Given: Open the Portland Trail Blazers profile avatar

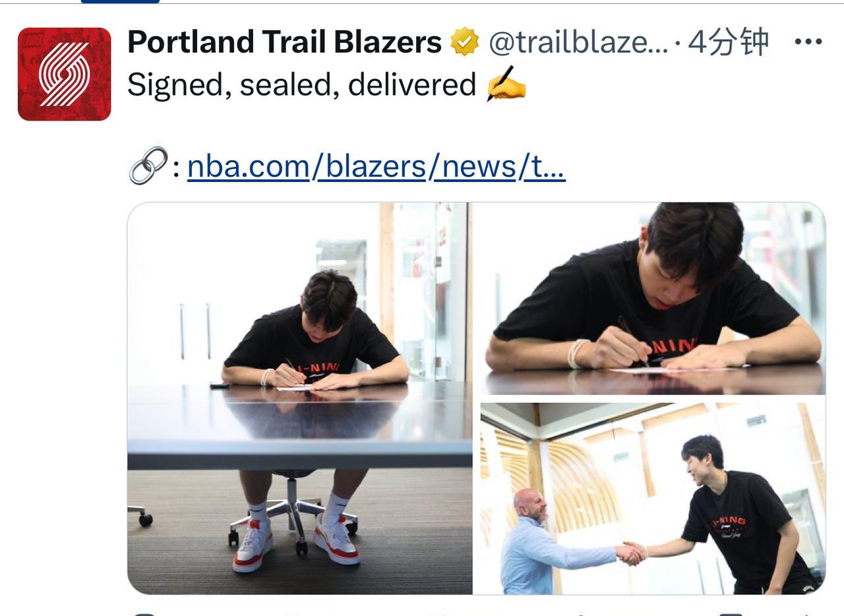Looking at the screenshot, I should 64,74.
